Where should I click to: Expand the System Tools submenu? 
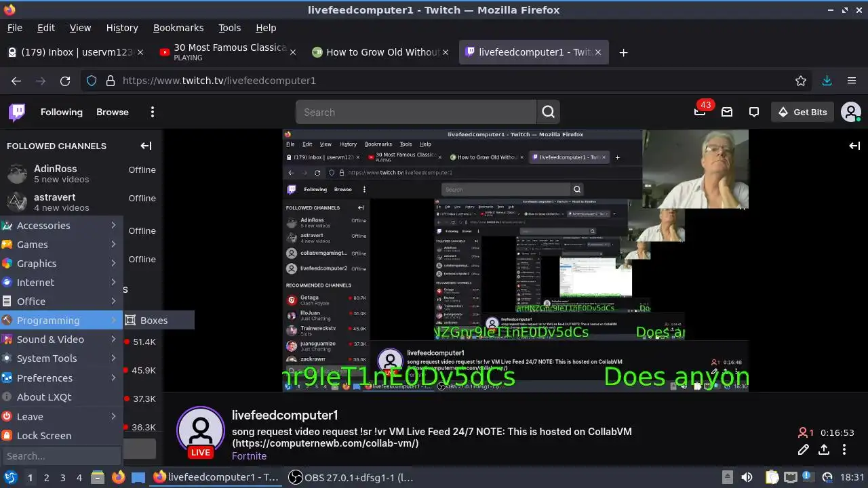(61, 358)
